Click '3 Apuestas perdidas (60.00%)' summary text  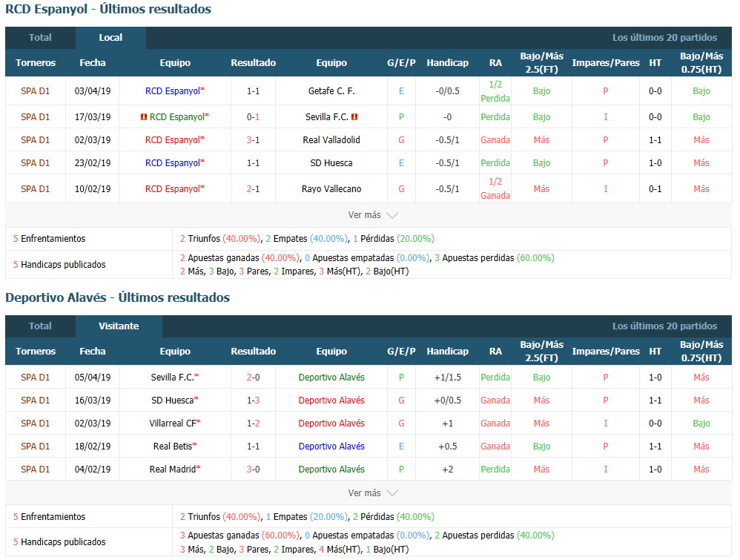[x=494, y=258]
